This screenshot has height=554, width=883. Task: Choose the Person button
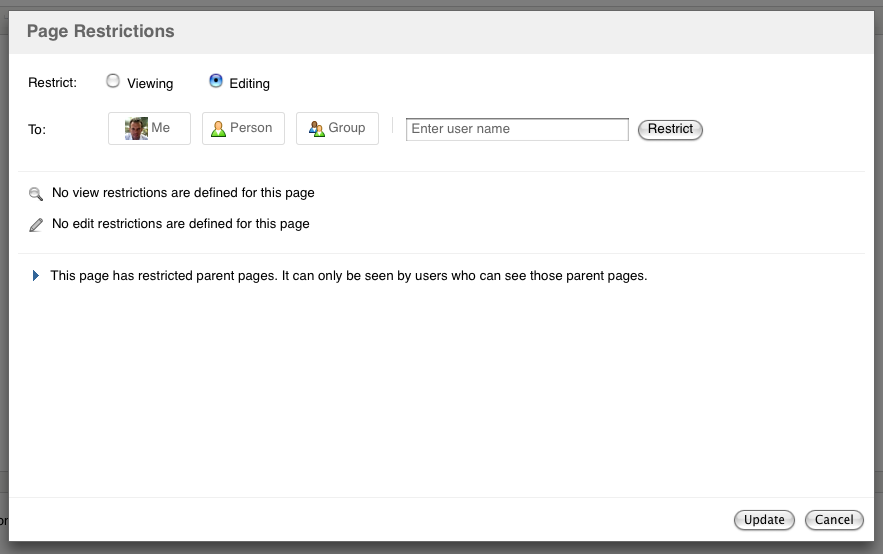(x=243, y=128)
